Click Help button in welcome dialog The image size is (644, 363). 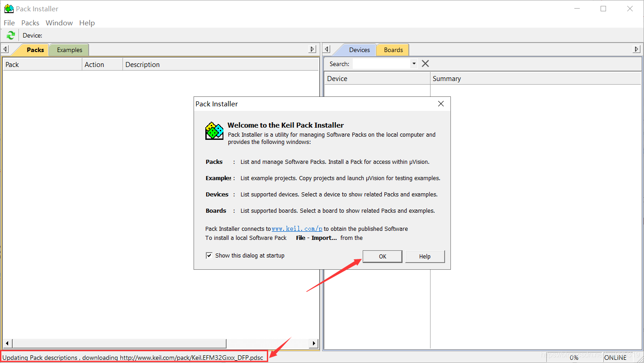tap(425, 256)
